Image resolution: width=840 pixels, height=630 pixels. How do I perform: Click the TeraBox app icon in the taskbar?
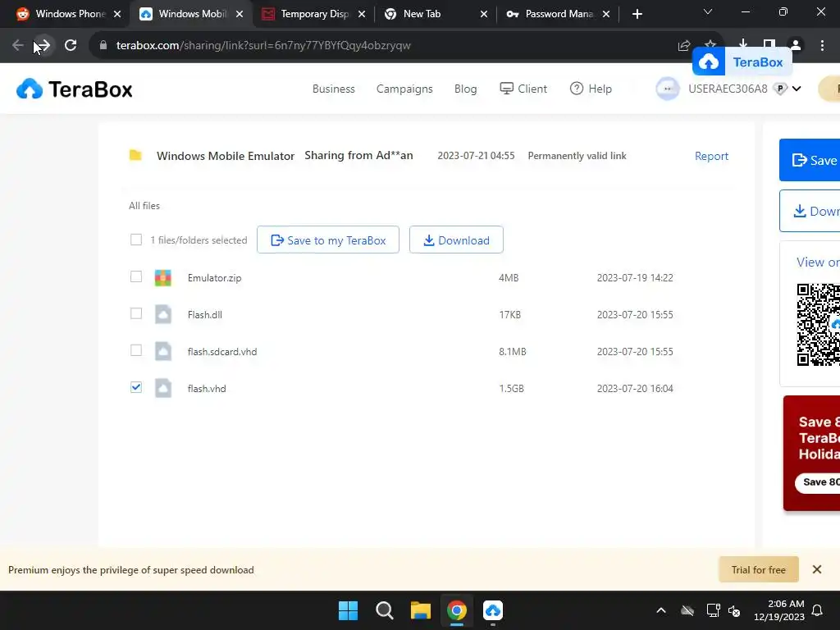(x=493, y=610)
